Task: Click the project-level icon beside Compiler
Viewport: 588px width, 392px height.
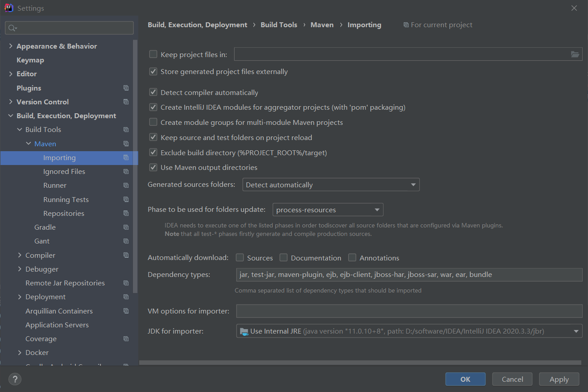Action: pyautogui.click(x=126, y=255)
